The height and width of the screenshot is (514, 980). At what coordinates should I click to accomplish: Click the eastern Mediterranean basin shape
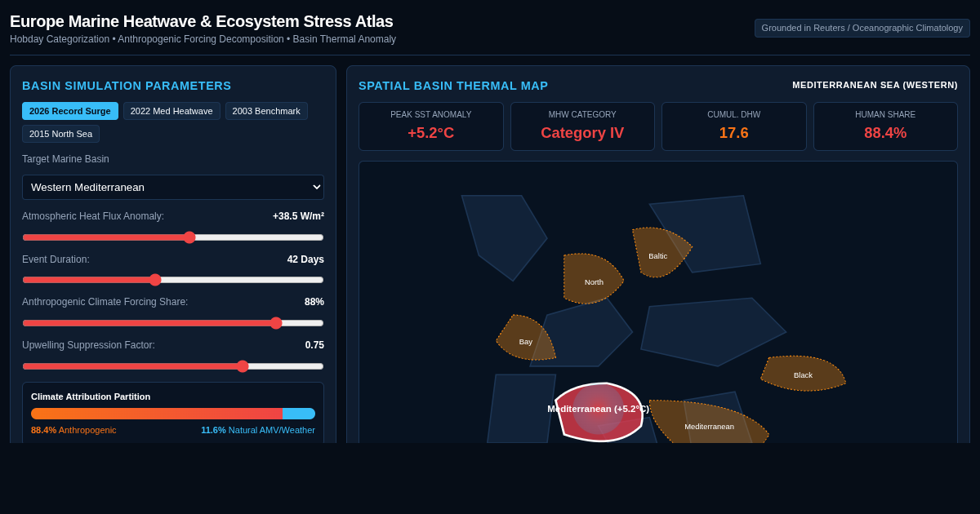click(709, 423)
